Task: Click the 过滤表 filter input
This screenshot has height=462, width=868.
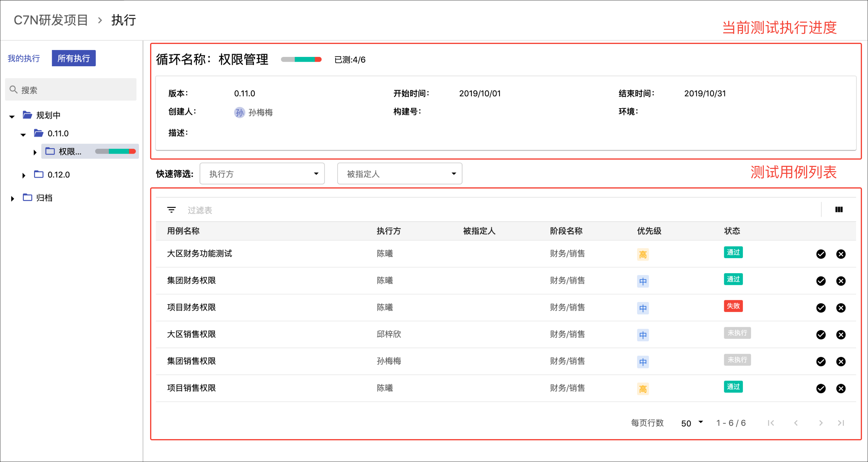Action: [x=200, y=210]
